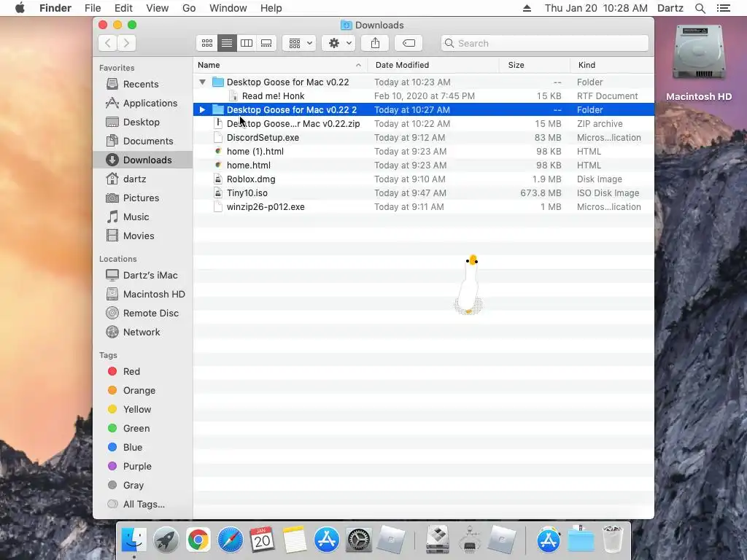The height and width of the screenshot is (560, 747).
Task: Select Tiny10.iso file
Action: pyautogui.click(x=424, y=192)
